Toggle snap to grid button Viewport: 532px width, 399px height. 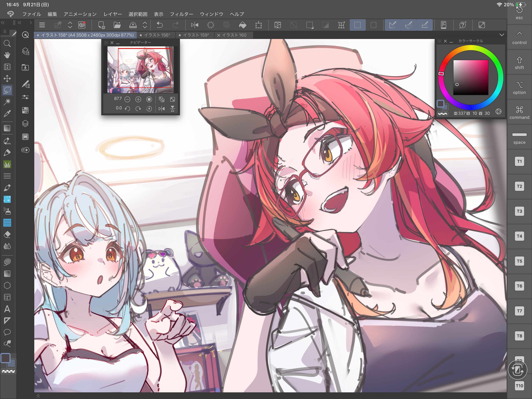[x=425, y=25]
